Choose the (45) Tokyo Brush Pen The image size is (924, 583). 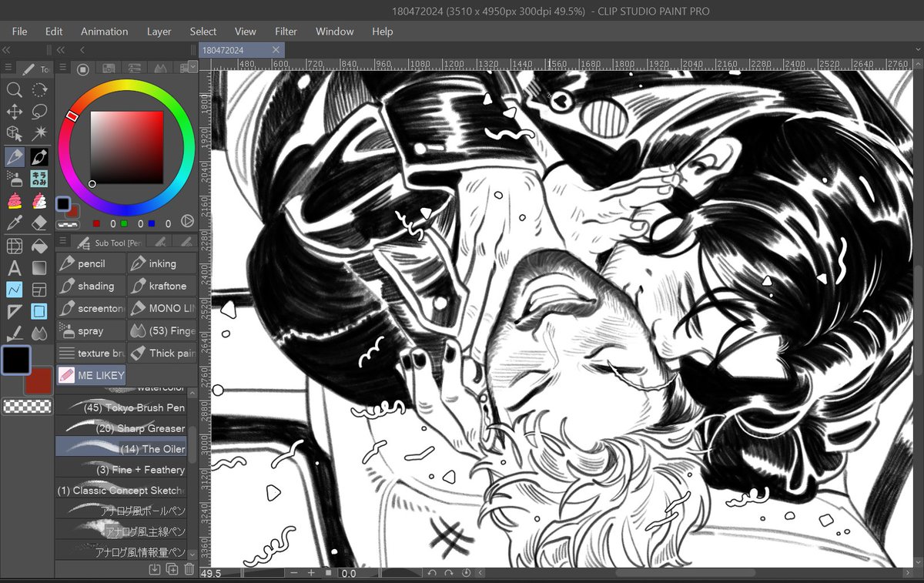pyautogui.click(x=121, y=407)
